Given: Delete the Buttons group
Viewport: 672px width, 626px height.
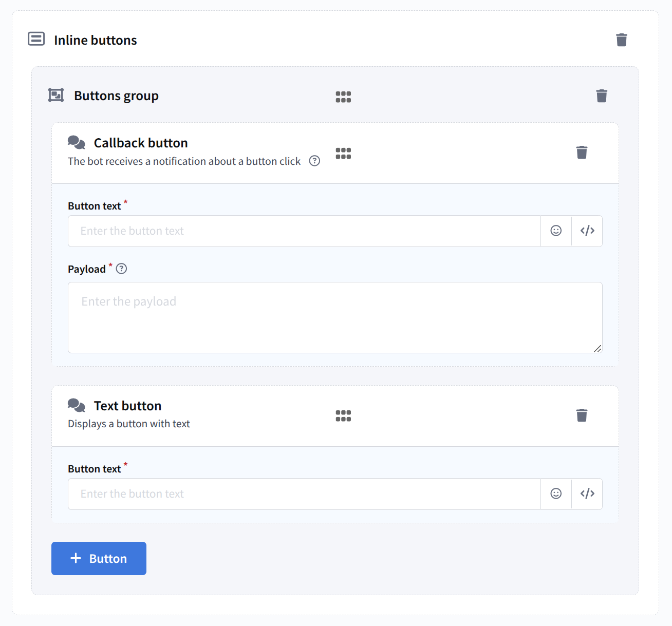Looking at the screenshot, I should tap(602, 96).
